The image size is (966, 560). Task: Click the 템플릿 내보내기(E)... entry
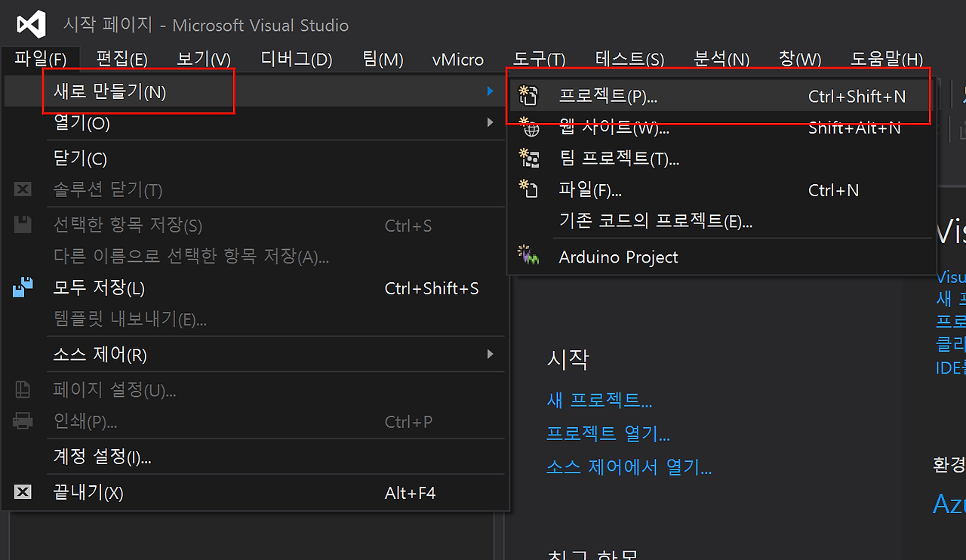click(x=255, y=318)
